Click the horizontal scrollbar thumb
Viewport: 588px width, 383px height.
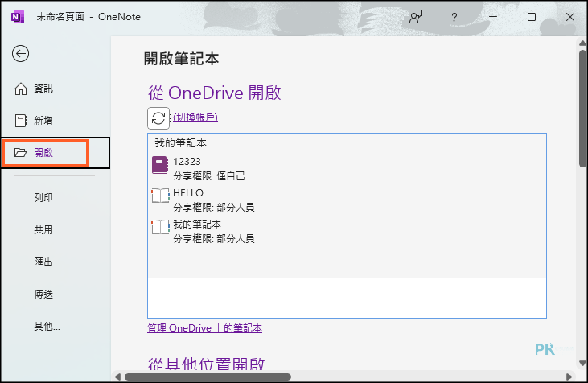(208, 377)
